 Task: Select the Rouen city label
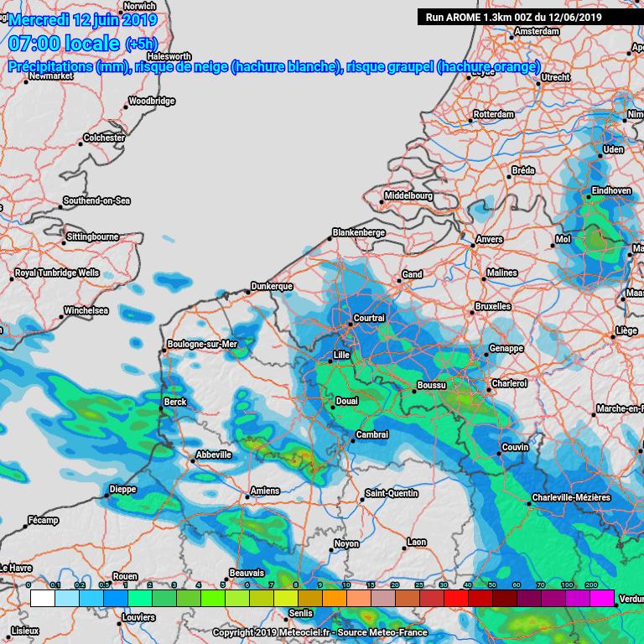[125, 576]
